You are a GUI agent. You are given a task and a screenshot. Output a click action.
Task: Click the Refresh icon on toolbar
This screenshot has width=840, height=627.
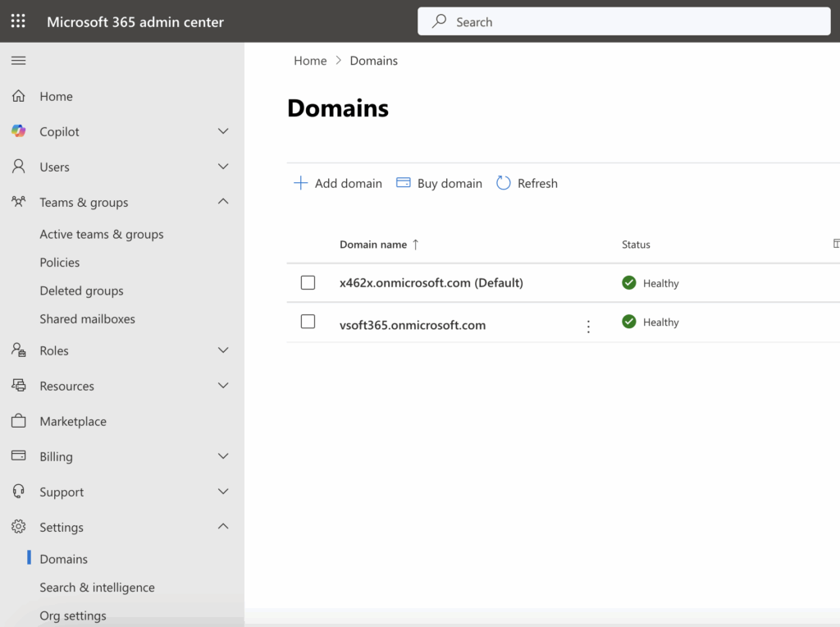(x=504, y=183)
